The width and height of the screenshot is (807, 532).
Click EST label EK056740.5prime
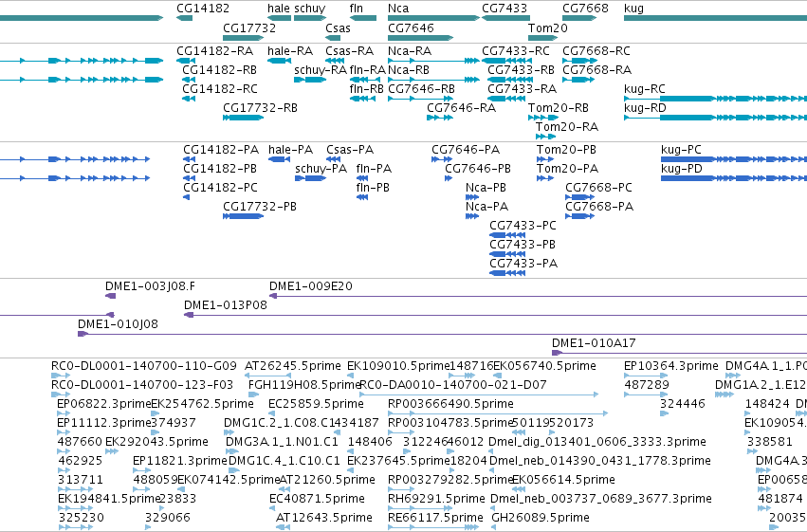tap(544, 367)
